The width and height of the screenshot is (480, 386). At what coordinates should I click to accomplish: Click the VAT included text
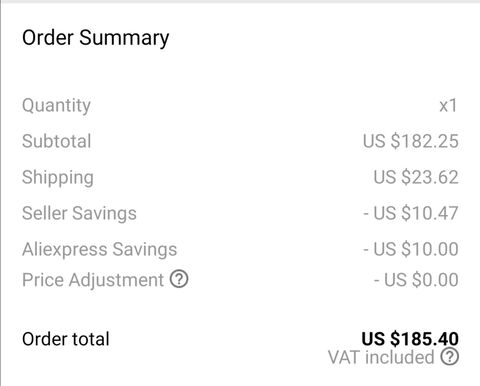click(381, 357)
